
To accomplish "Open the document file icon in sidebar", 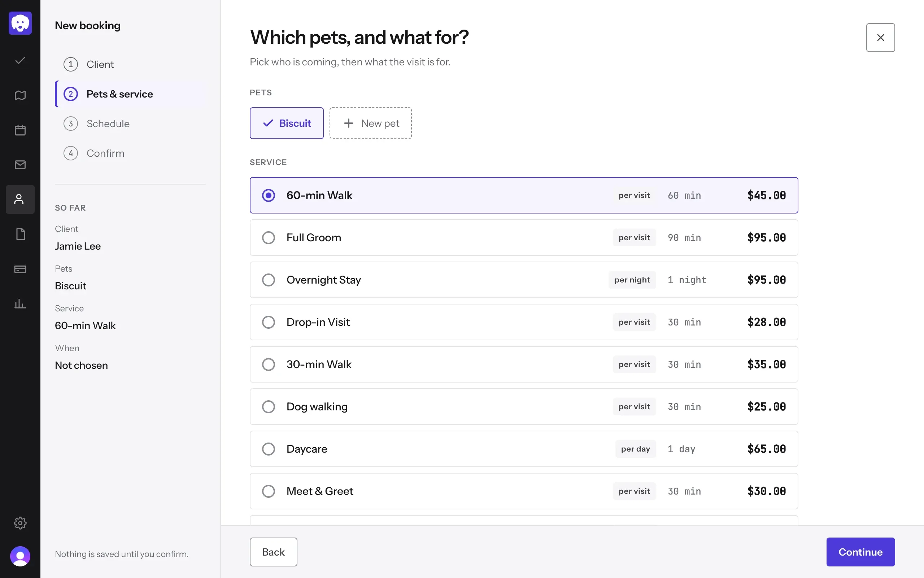I will [20, 234].
